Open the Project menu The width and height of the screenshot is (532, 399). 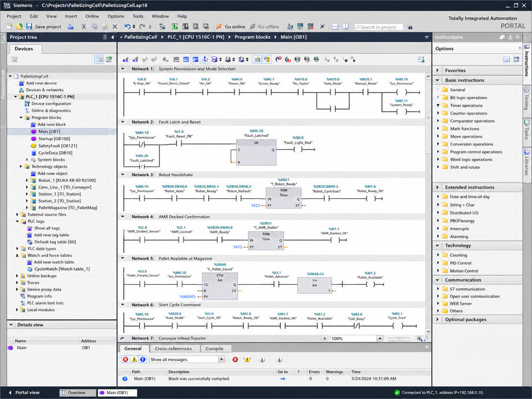coord(14,16)
